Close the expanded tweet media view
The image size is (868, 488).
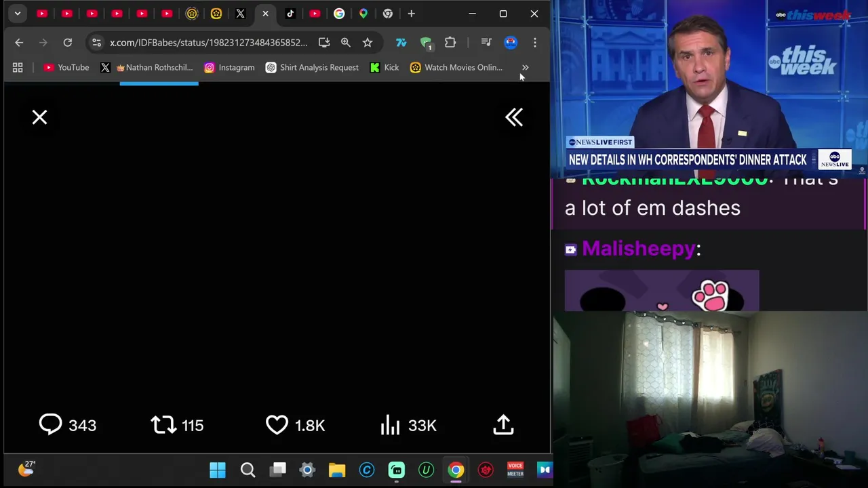click(39, 117)
